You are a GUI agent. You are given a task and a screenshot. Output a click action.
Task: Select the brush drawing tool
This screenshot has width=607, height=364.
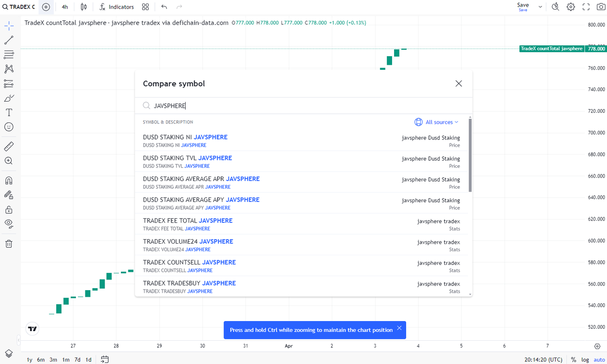(x=9, y=98)
